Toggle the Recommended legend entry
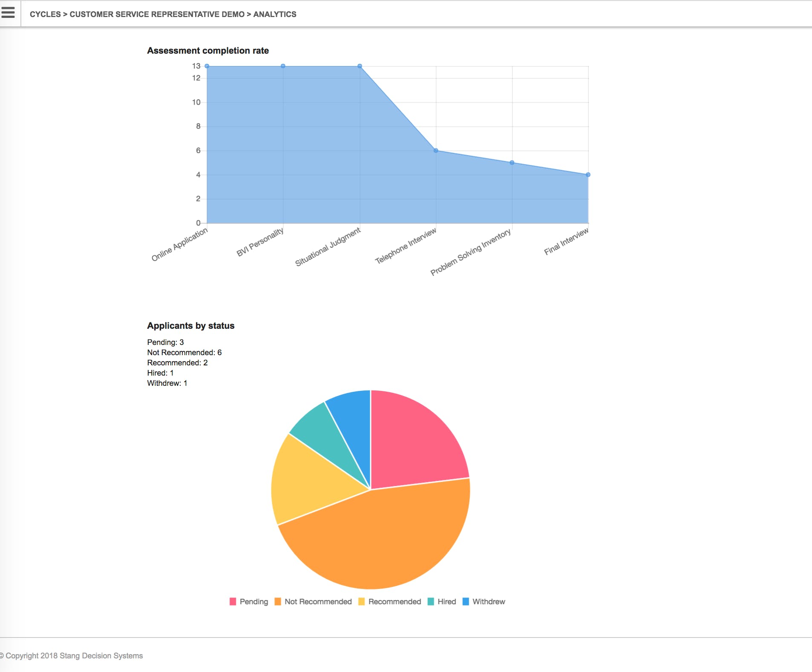812x672 pixels. [390, 601]
